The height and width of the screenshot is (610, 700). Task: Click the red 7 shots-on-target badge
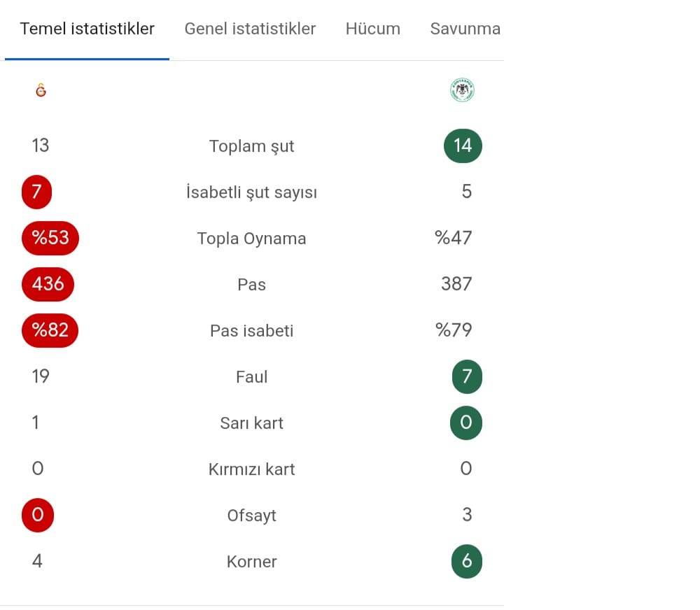point(36,192)
